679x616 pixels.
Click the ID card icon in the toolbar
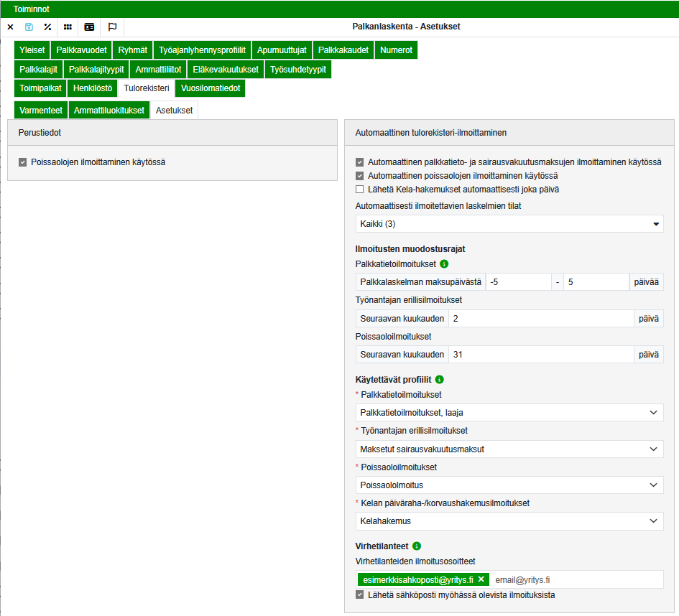89,27
